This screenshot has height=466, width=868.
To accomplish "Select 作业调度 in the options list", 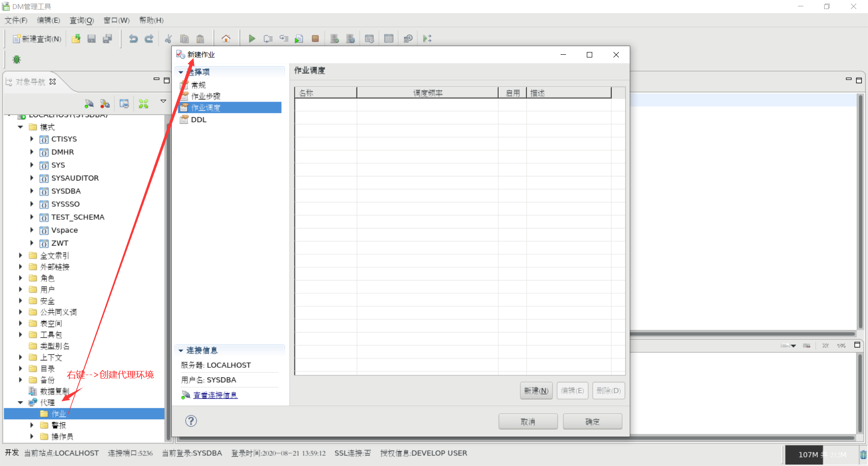I will tap(230, 108).
